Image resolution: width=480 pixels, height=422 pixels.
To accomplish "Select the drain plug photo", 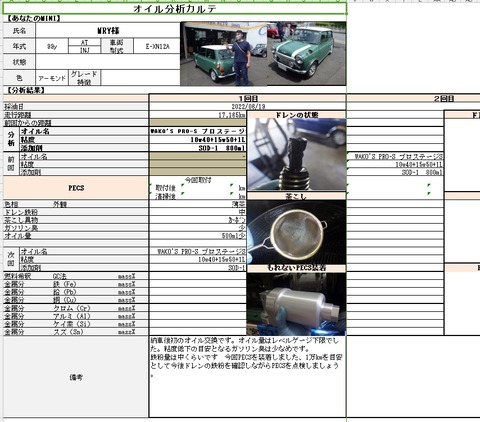I will pos(296,154).
